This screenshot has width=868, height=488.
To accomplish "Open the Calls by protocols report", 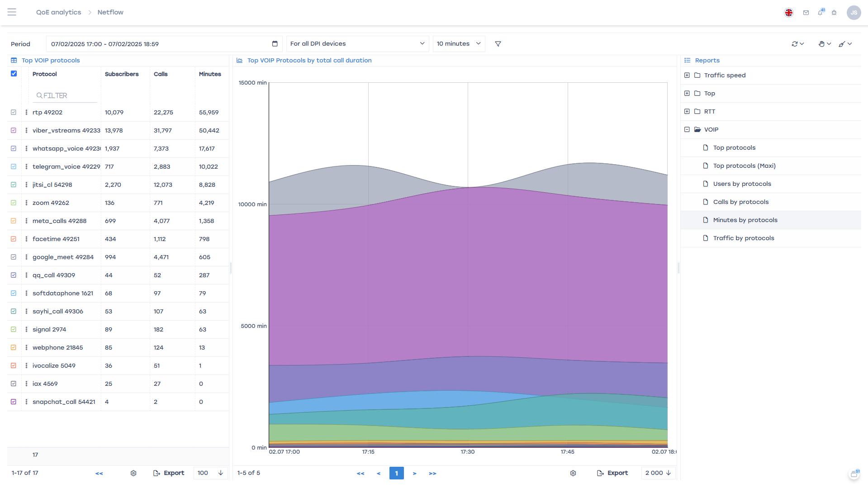I will tap(740, 202).
